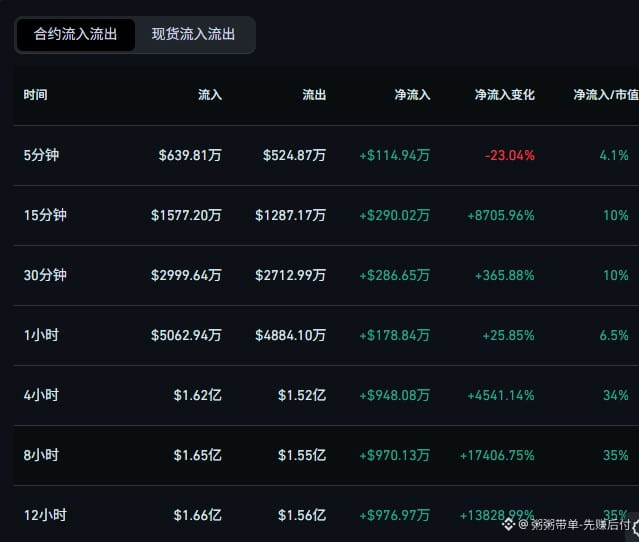The height and width of the screenshot is (542, 639).
Task: Sort by the 净流入/市值 column header
Action: (x=606, y=95)
